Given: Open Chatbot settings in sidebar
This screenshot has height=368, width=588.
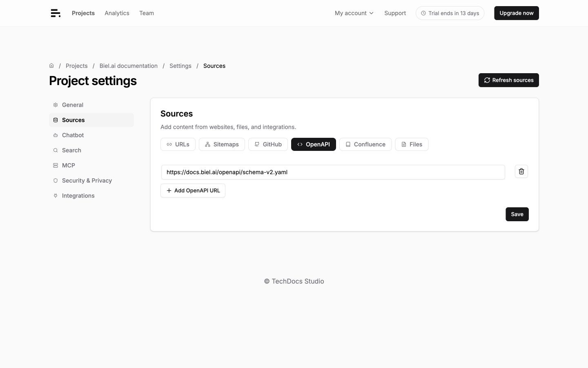Looking at the screenshot, I should (x=91, y=135).
